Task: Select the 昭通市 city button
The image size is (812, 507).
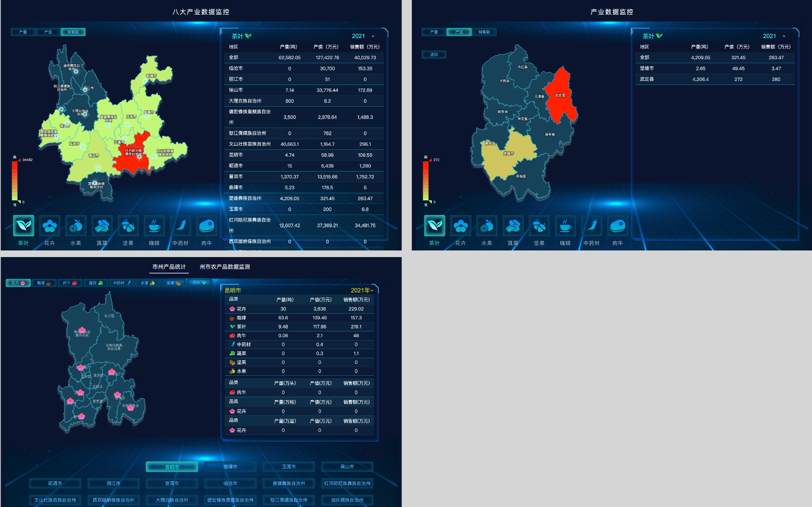Action: coord(55,483)
